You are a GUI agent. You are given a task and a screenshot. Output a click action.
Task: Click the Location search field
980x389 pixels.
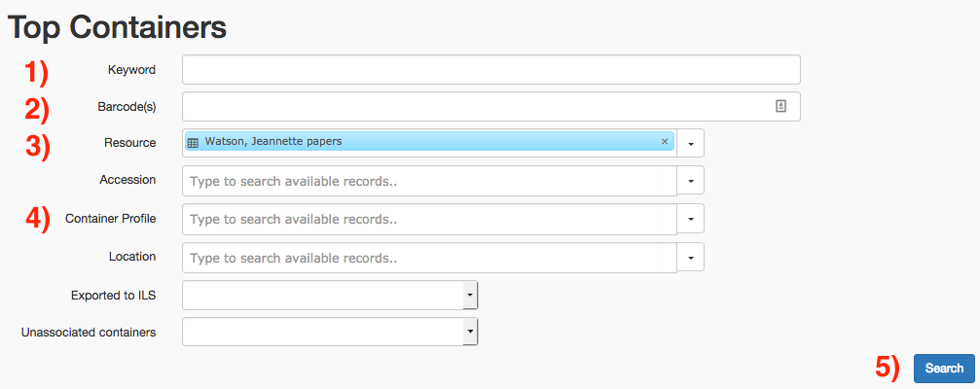pos(429,258)
